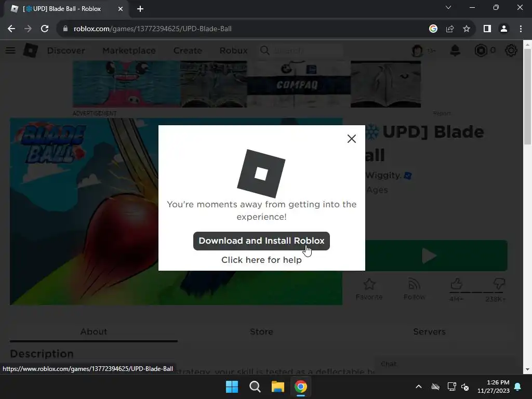Click the Google icon in address bar
The image size is (532, 399).
(433, 29)
